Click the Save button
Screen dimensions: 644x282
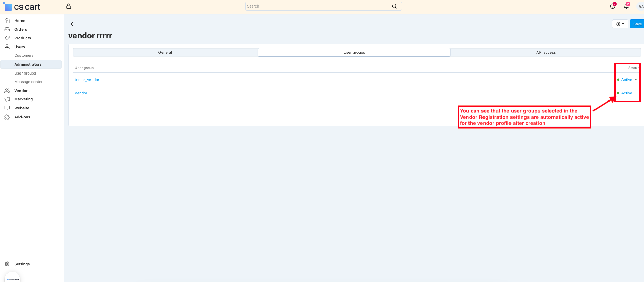coord(637,24)
